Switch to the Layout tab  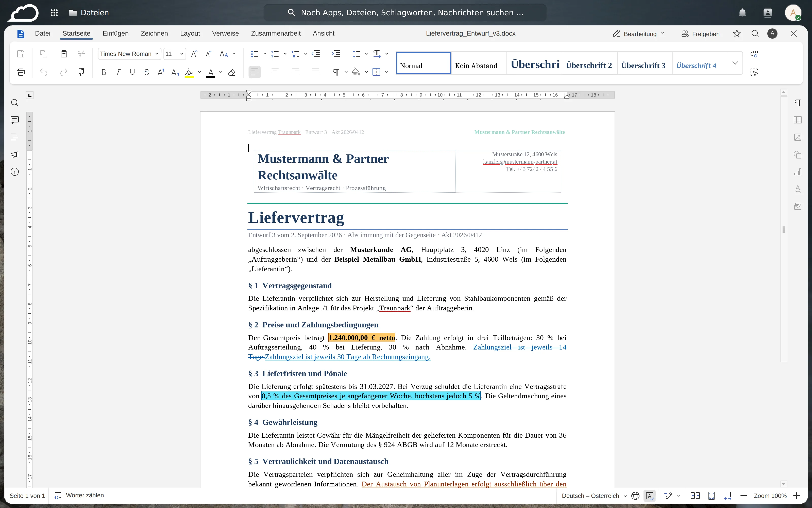pyautogui.click(x=190, y=33)
